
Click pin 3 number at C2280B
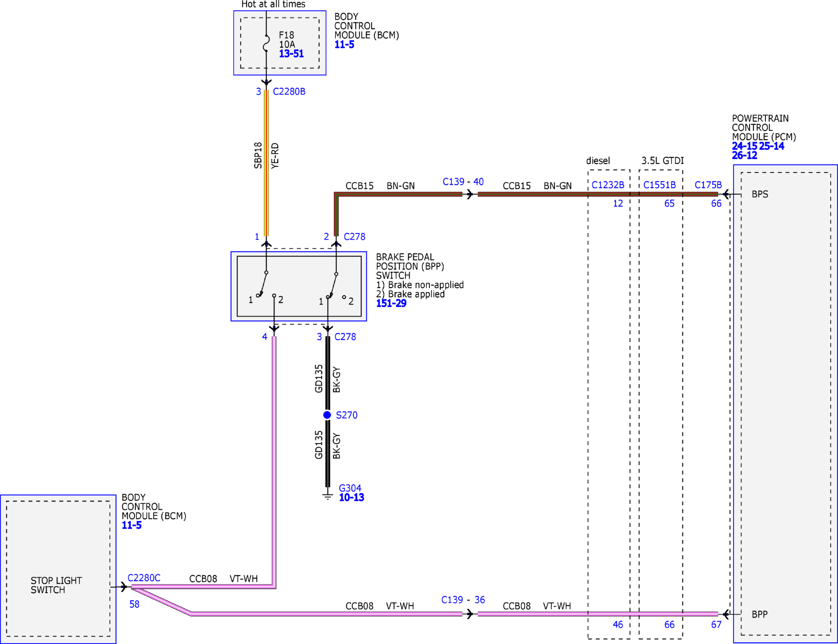pyautogui.click(x=258, y=92)
